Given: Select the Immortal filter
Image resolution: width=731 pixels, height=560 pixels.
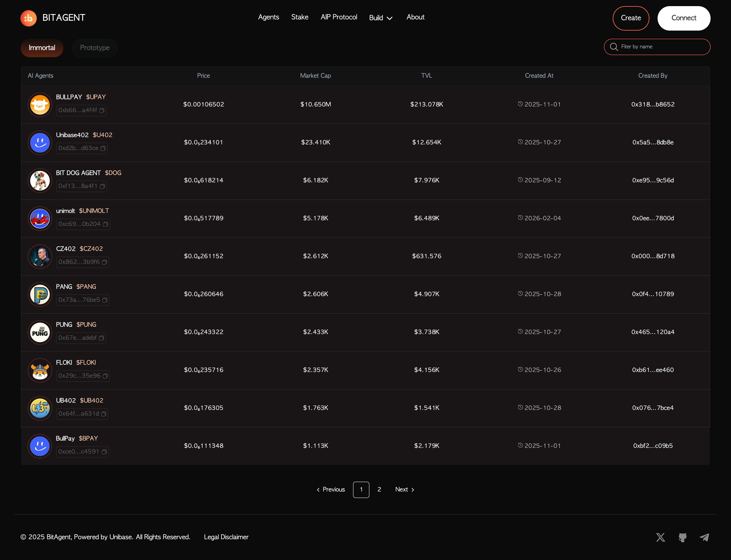Looking at the screenshot, I should (42, 48).
